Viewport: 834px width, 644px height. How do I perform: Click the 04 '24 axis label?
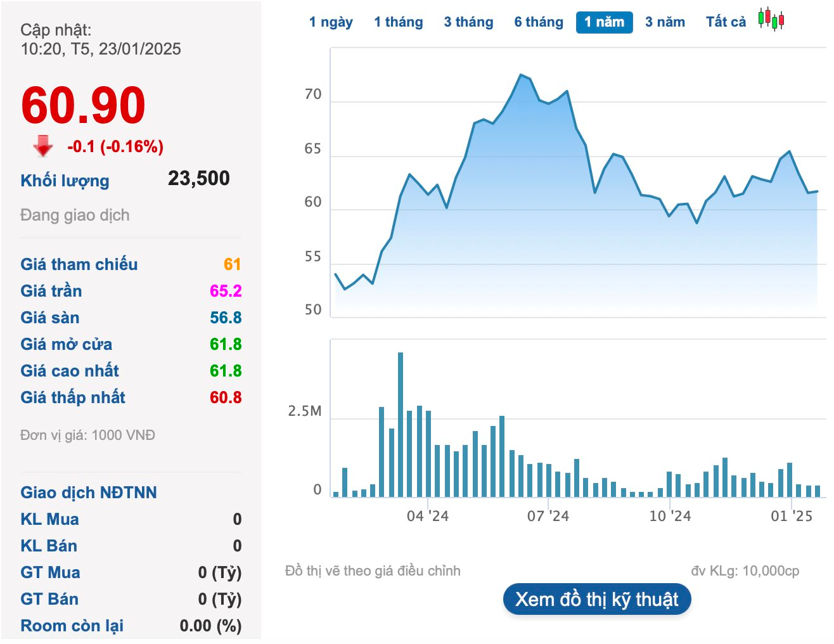coord(427,516)
